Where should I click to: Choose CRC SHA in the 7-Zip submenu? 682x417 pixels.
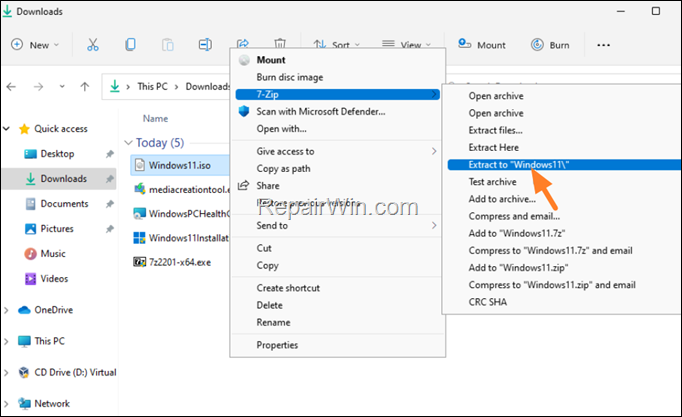[564, 302]
